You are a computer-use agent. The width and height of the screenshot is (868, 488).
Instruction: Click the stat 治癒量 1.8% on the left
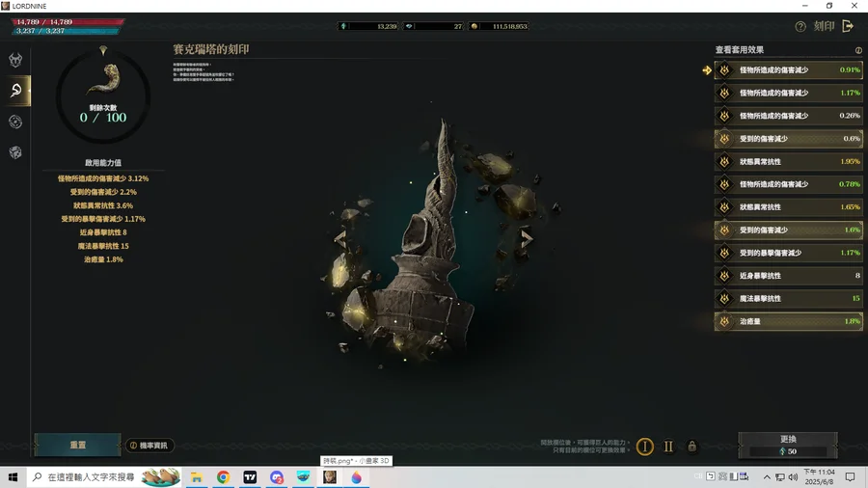(x=103, y=259)
